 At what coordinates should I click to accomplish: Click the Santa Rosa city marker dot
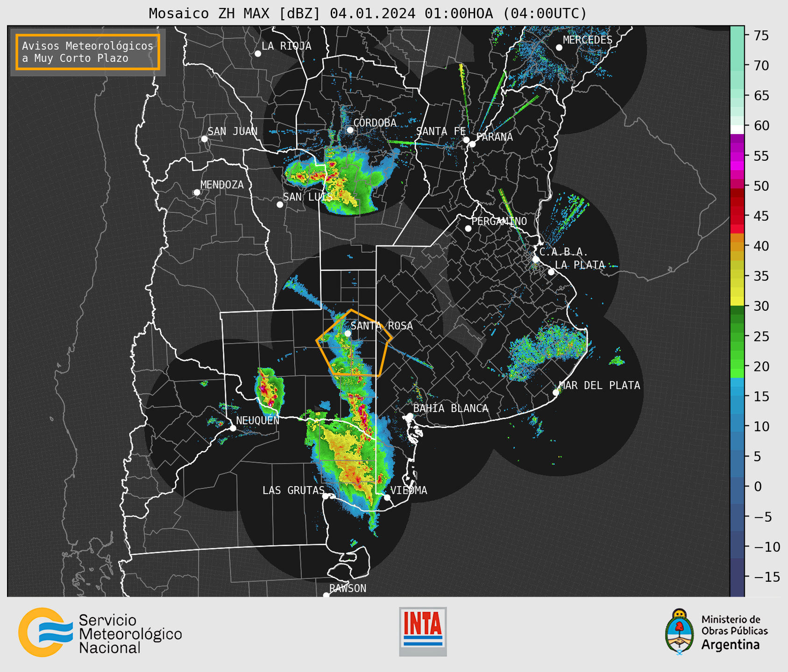(348, 334)
